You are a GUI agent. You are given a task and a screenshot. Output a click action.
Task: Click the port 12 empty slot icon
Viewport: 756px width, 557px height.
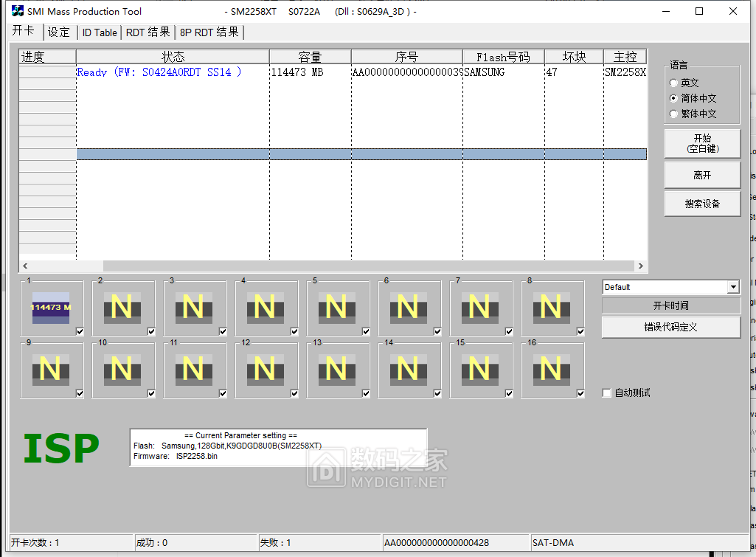click(x=265, y=369)
